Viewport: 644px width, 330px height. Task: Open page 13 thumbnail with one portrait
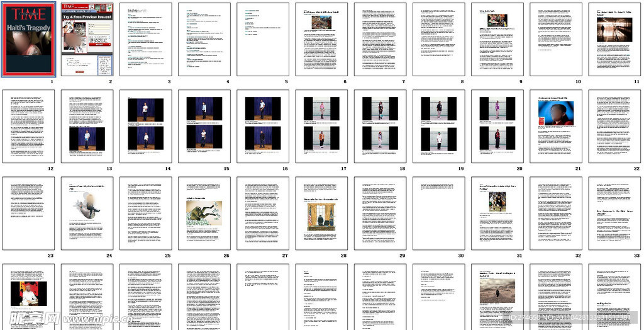87,127
